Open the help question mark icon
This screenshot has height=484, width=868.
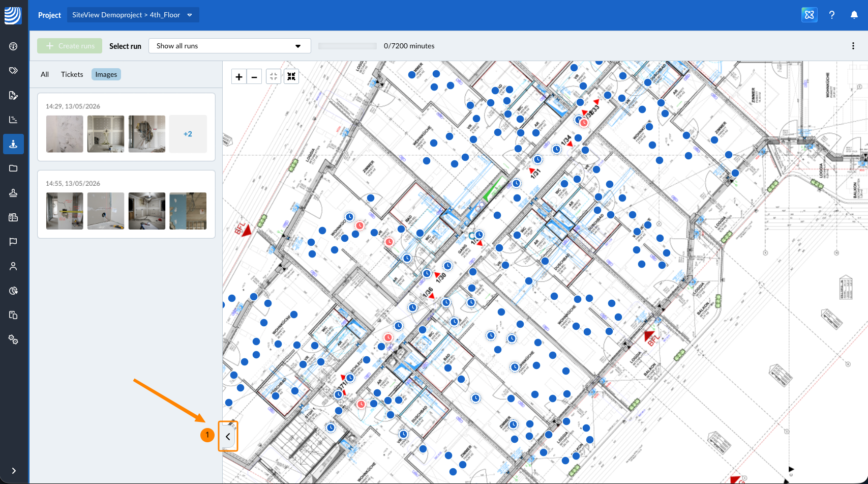point(832,15)
